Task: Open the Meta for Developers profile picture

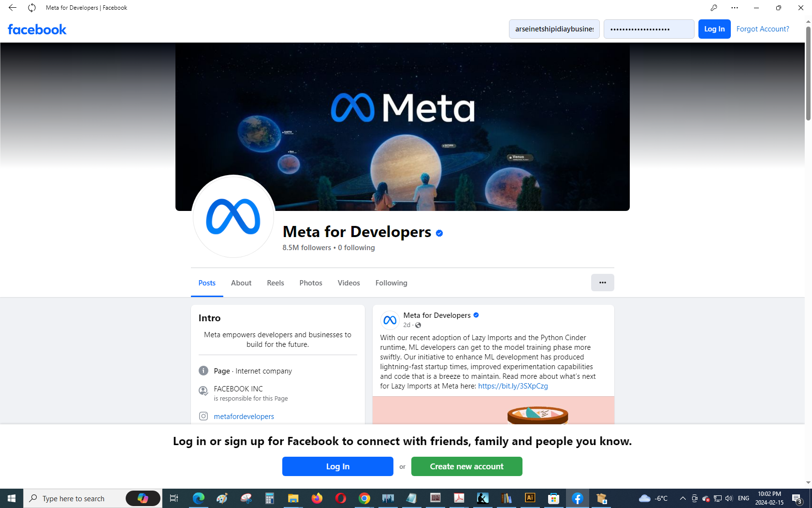Action: pos(233,216)
